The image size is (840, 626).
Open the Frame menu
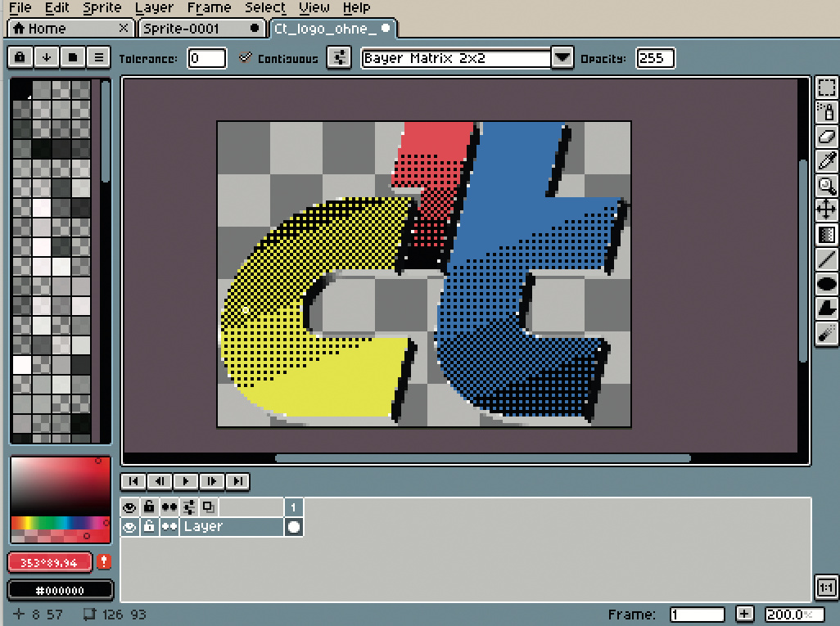[x=209, y=7]
